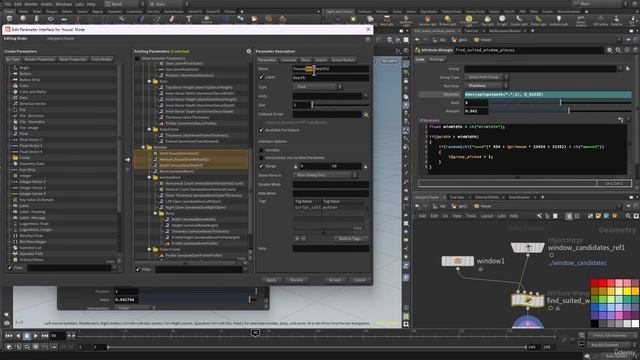Collapse the Door folder in parameter tree
640x360 pixels.
(149, 81)
